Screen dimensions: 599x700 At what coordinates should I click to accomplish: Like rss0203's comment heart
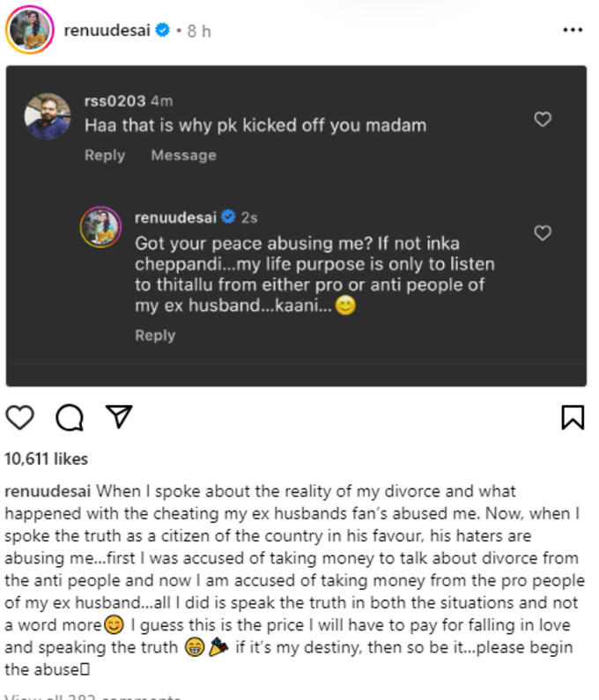(543, 119)
